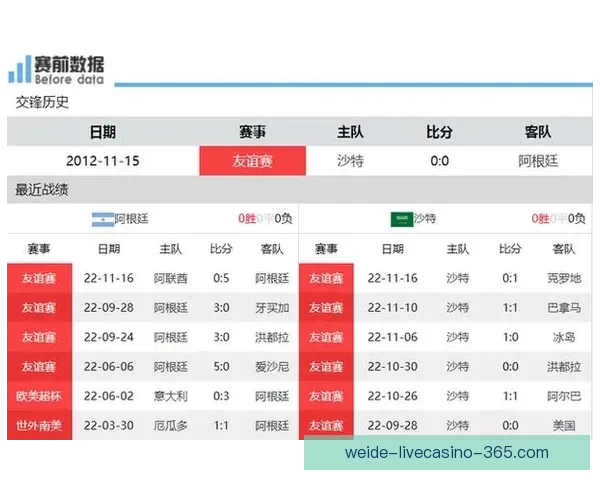Click the 22-10-30 date cell
The width and height of the screenshot is (600, 480).
pyautogui.click(x=393, y=367)
